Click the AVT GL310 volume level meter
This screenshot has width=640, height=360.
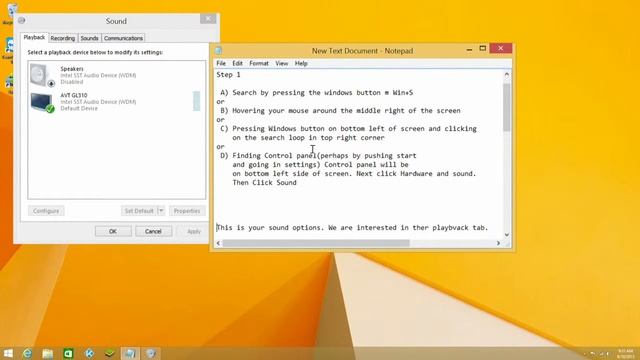click(x=196, y=101)
